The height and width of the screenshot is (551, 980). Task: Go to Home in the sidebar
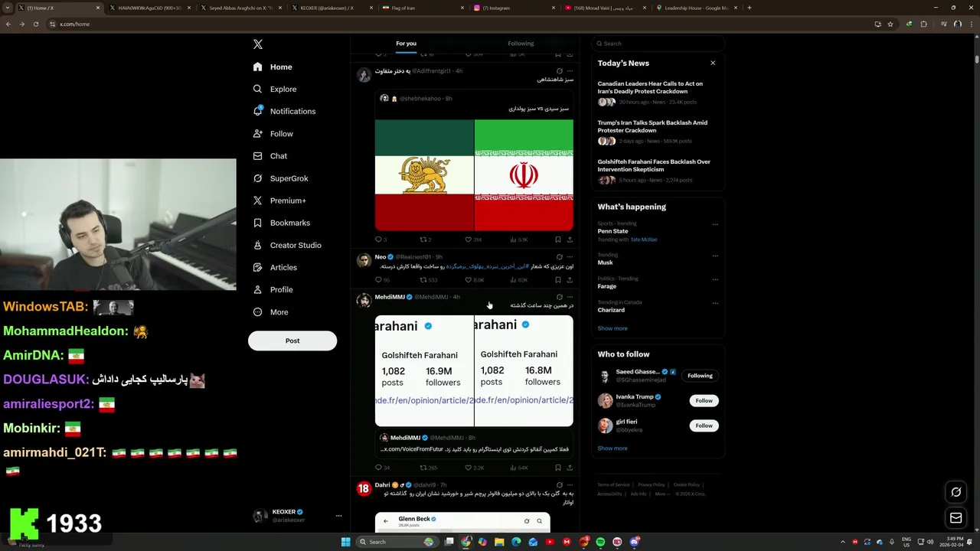pyautogui.click(x=273, y=67)
